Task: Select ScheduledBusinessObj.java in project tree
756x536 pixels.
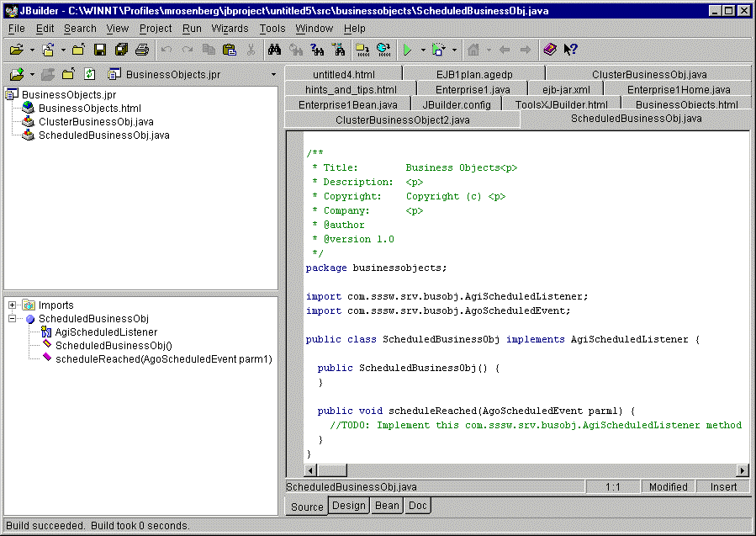Action: (x=103, y=135)
